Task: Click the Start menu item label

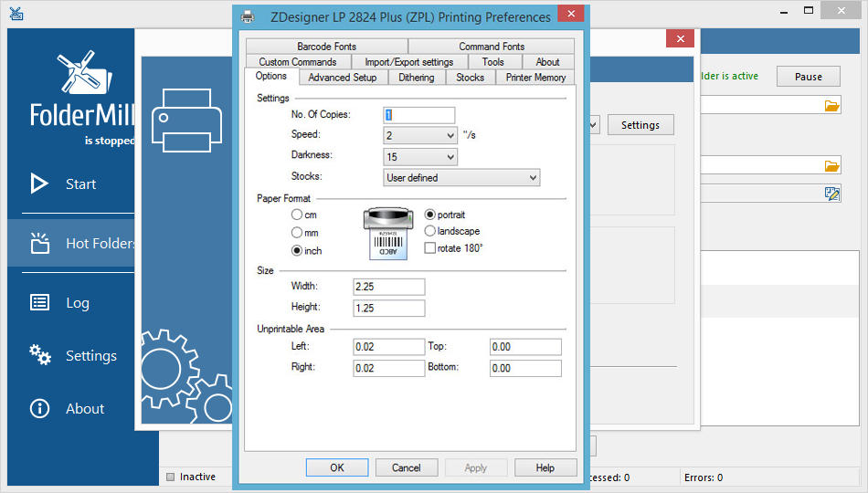Action: pyautogui.click(x=80, y=184)
